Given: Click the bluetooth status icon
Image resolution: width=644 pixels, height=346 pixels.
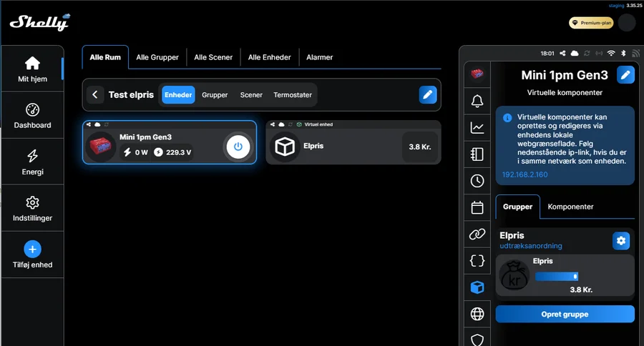Looking at the screenshot, I should 623,54.
